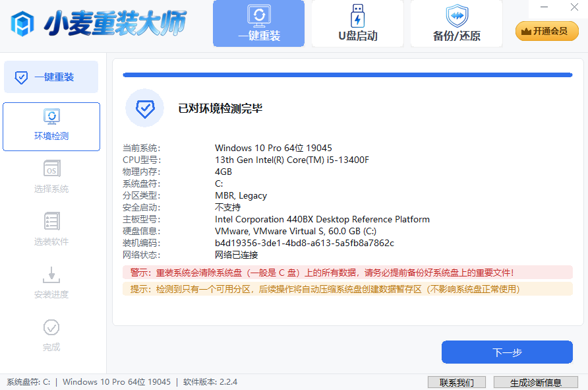The width and height of the screenshot is (588, 390).
Task: Select the 完成 checkmark step icon
Action: click(51, 327)
